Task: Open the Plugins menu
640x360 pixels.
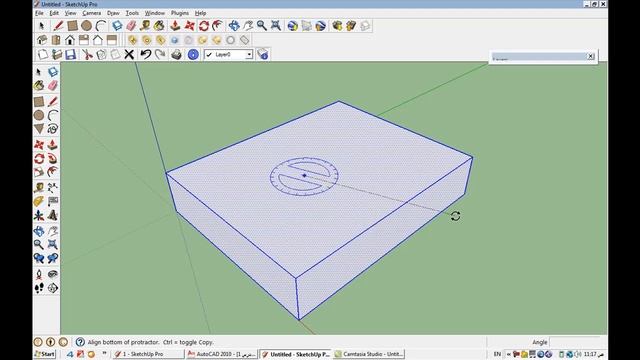Action: point(180,13)
